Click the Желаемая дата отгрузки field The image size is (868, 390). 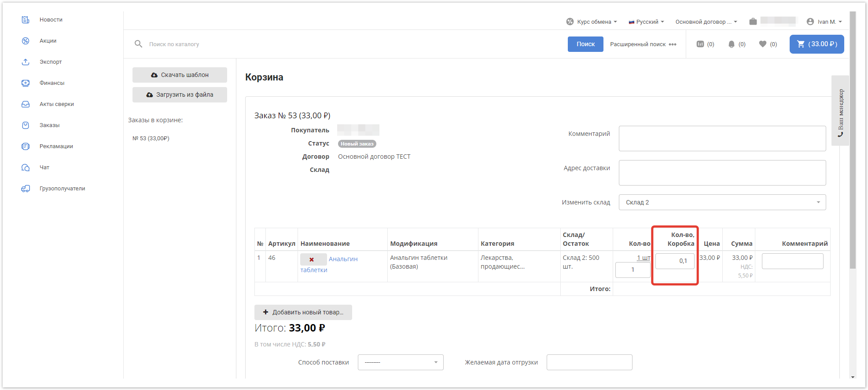(589, 362)
